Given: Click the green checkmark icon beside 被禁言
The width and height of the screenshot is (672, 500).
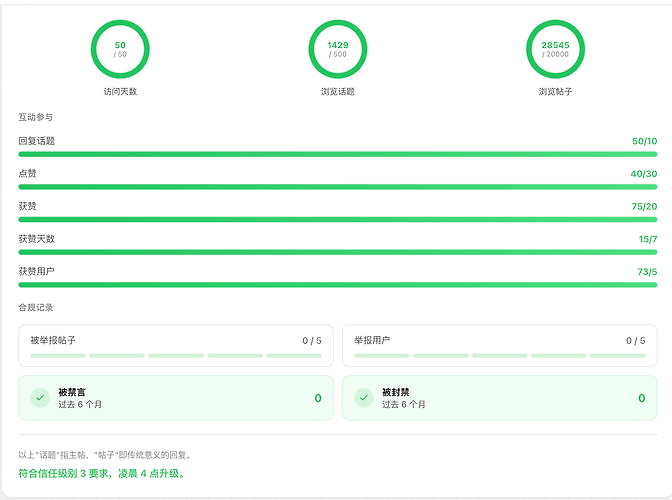Looking at the screenshot, I should coord(40,398).
